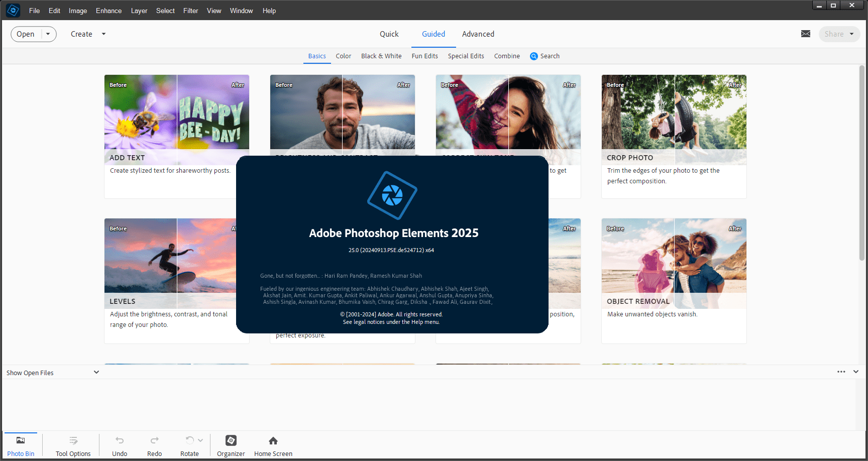Open the Edit menu

click(x=54, y=11)
